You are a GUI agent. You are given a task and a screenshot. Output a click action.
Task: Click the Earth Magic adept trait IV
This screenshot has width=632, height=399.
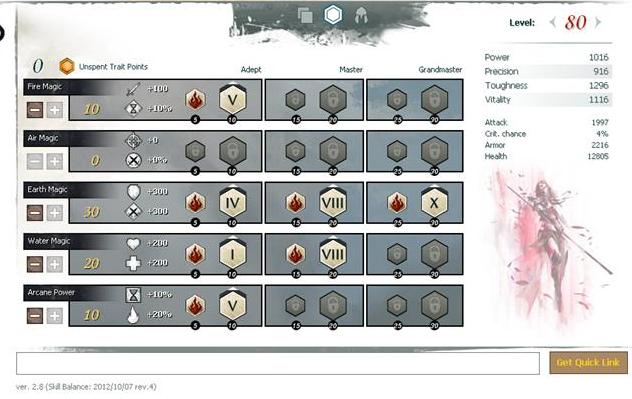(233, 202)
